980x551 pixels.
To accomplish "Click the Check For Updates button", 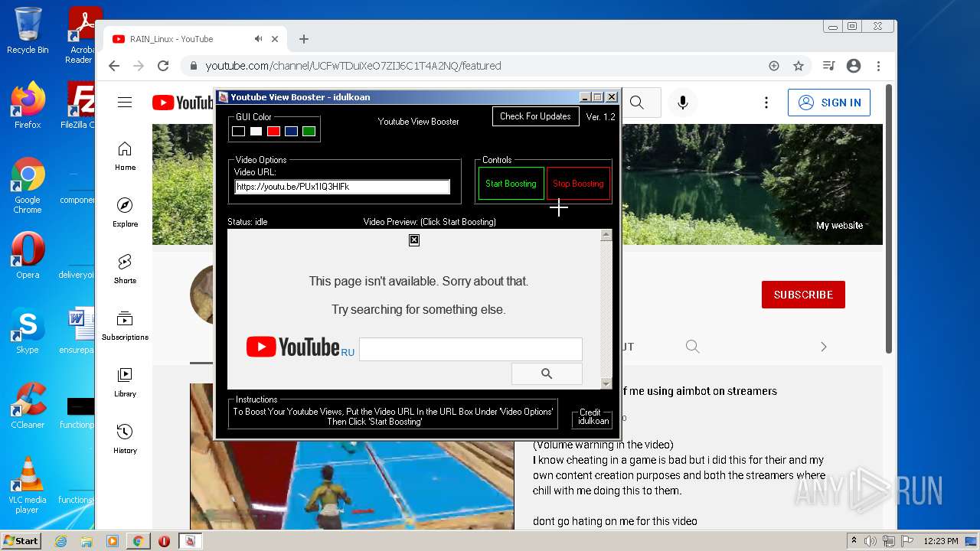I will pyautogui.click(x=535, y=116).
